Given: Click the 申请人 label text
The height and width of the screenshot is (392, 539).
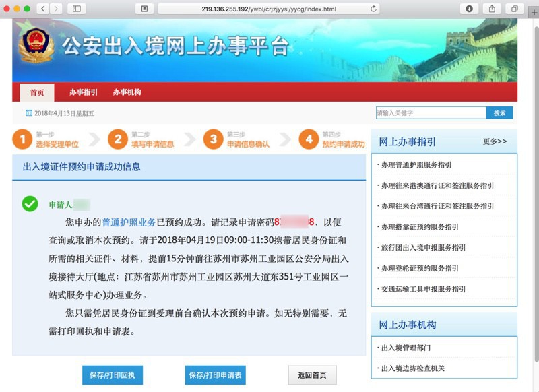Looking at the screenshot, I should [61, 205].
